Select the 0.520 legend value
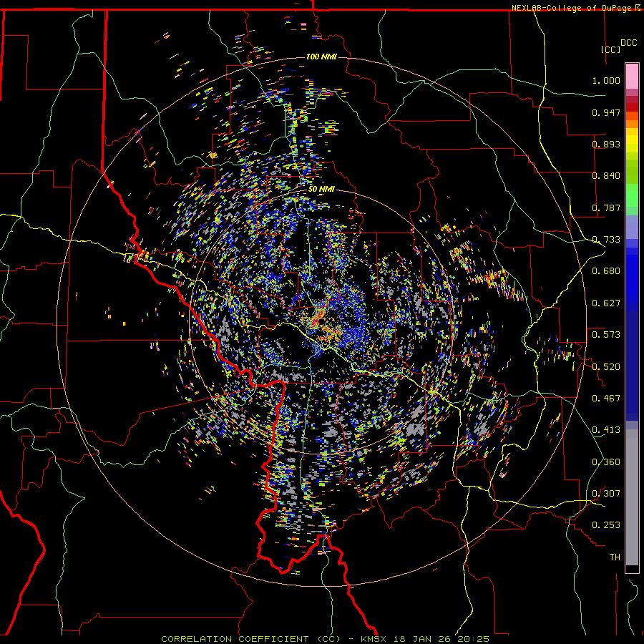644x644 pixels. (606, 366)
